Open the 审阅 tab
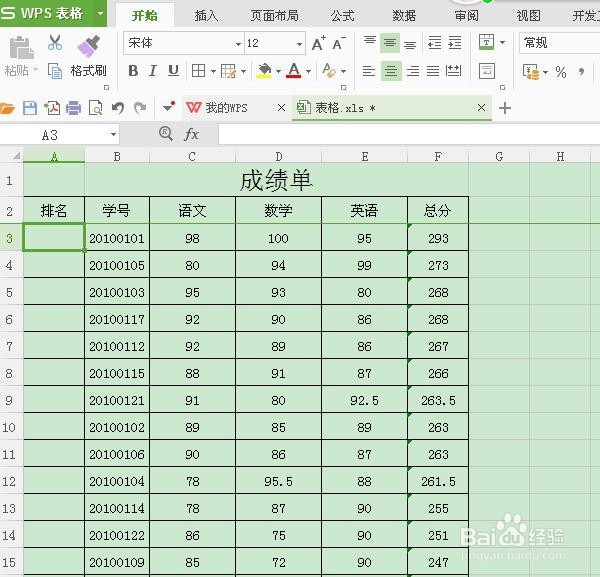Viewport: 600px width, 577px height. [466, 16]
